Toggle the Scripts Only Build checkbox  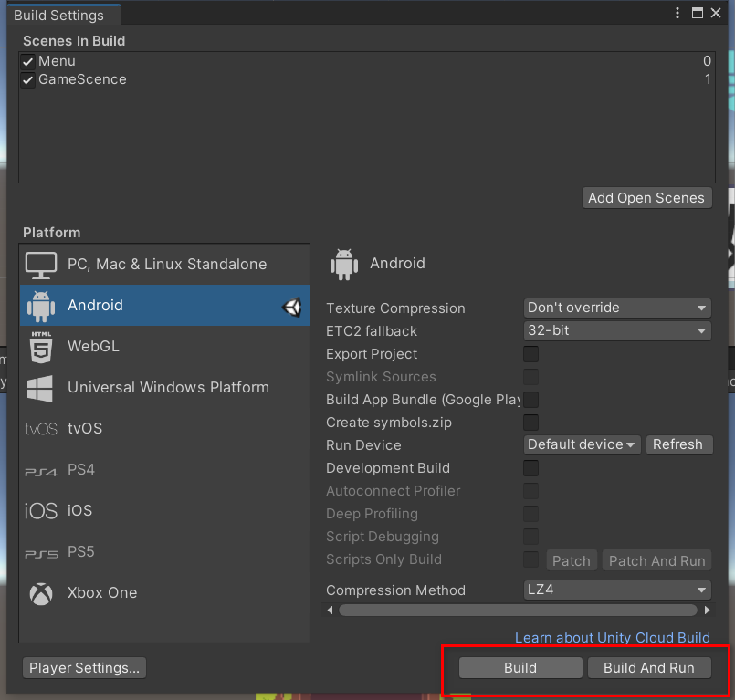point(530,559)
